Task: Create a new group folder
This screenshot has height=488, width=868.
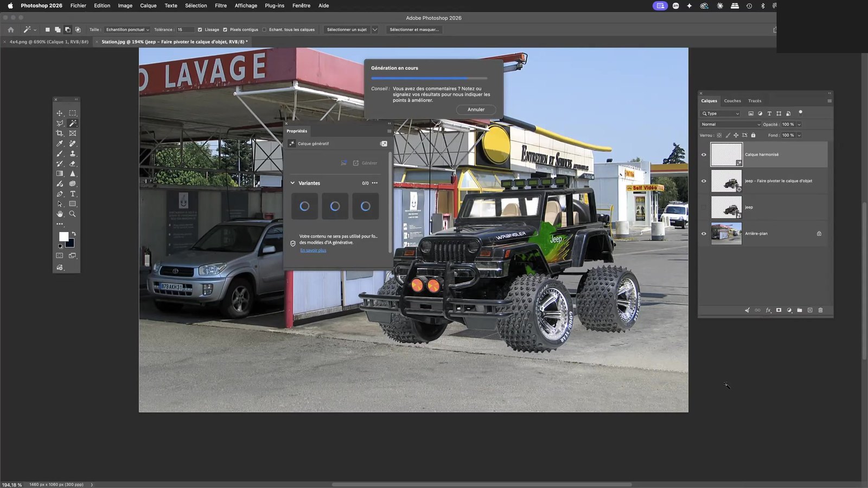Action: [x=800, y=310]
